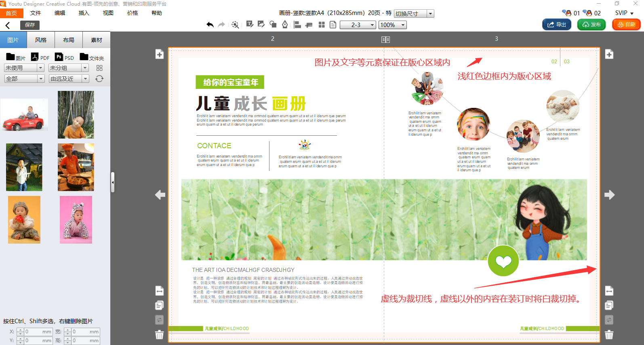Select the pen nib drawing tool
This screenshot has width=644, height=345.
(285, 25)
